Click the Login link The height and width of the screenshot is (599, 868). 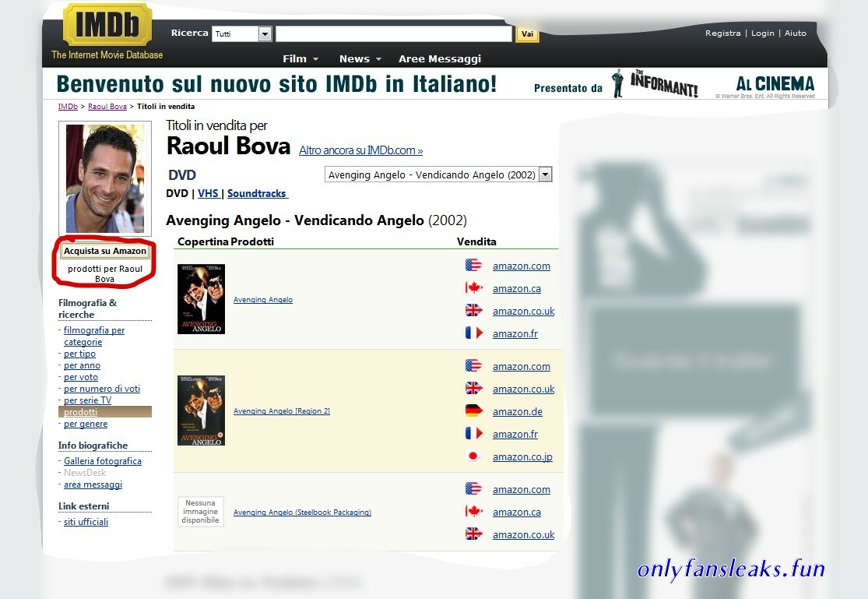pos(762,33)
